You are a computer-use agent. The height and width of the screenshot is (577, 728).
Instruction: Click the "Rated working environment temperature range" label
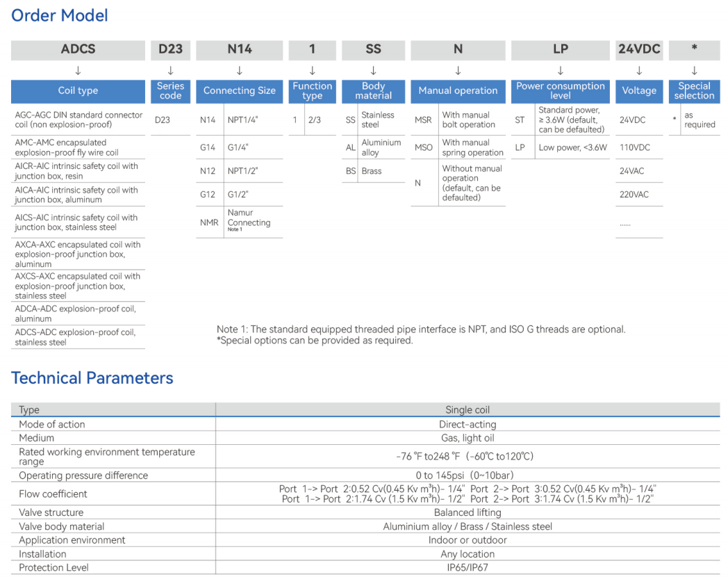tap(107, 457)
